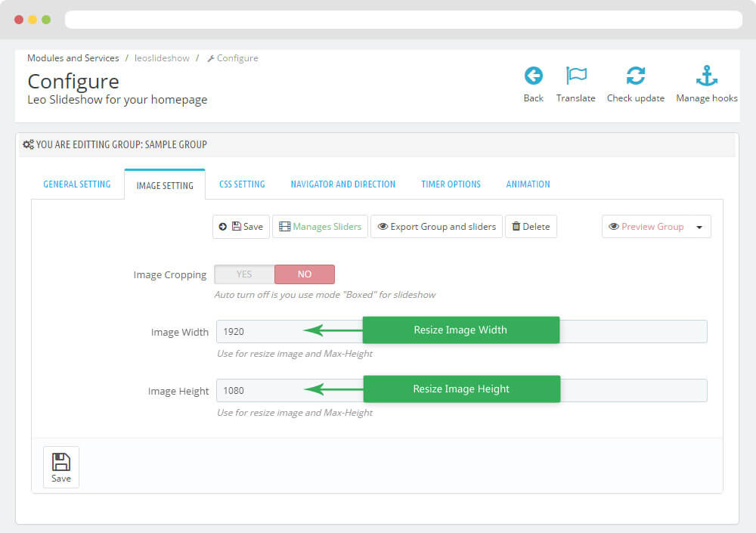This screenshot has height=533, width=756.
Task: Set Image Cropping to NO
Action: pos(304,274)
